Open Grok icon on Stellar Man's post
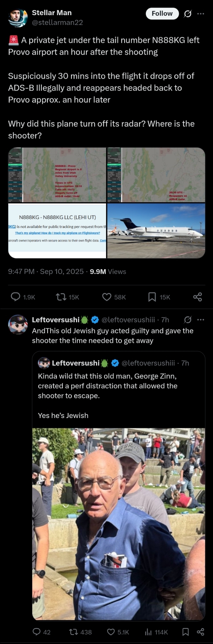Screen dimensions: 213x644 tap(188, 14)
